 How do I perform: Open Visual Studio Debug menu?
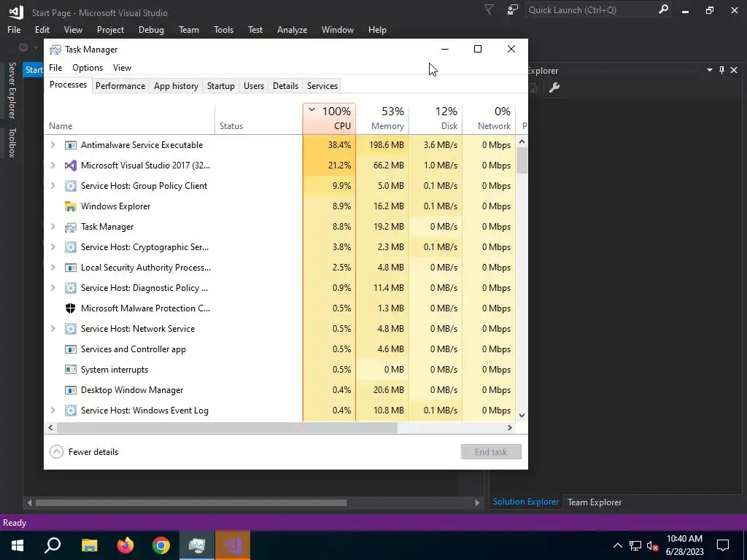click(x=151, y=29)
